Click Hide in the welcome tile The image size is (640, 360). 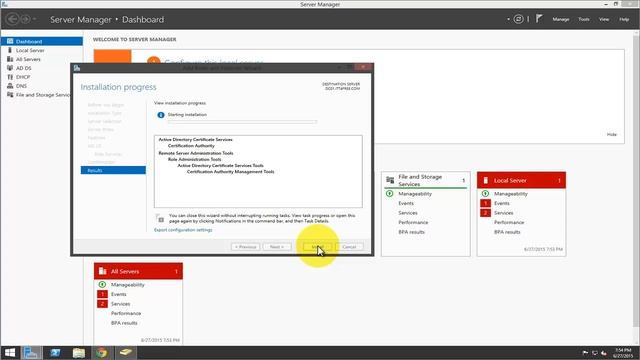coord(611,134)
